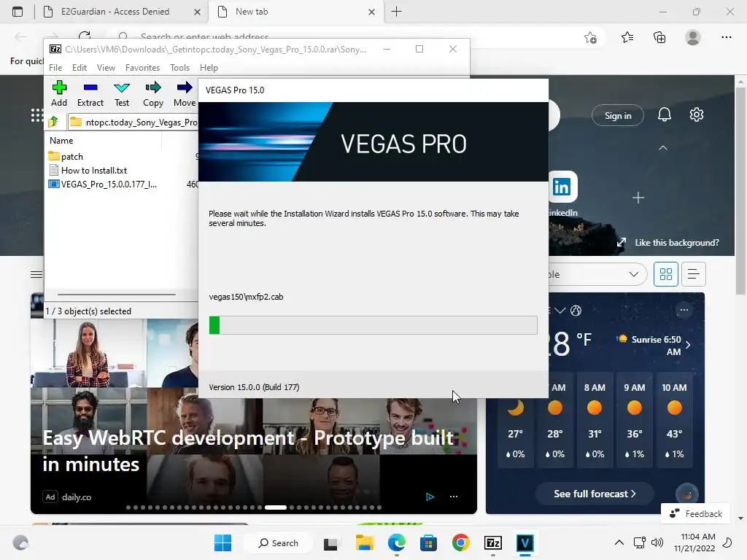The height and width of the screenshot is (560, 747).
Task: Open the Feedback button
Action: point(695,514)
